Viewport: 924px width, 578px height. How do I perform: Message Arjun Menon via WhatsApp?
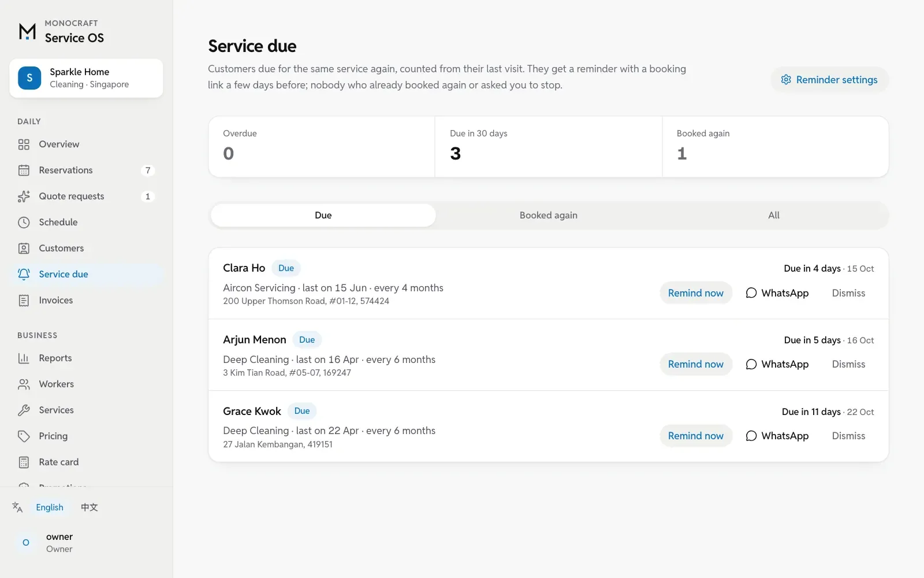777,364
